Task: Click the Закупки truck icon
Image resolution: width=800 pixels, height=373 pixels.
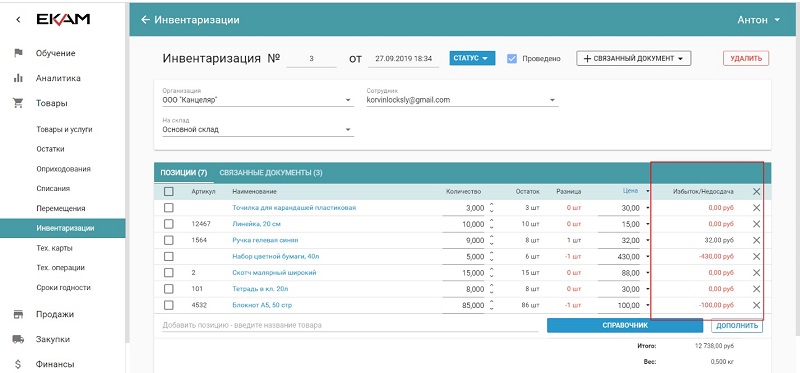Action: 18,339
